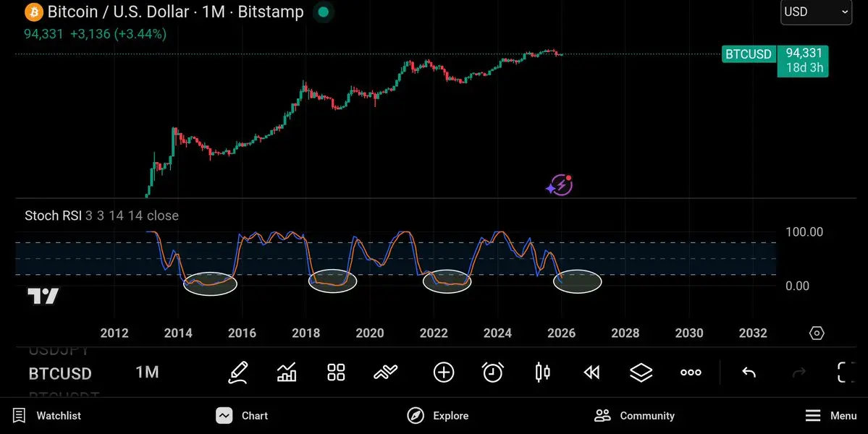The height and width of the screenshot is (434, 868).
Task: Tap the purple lightning AI icon
Action: point(560,185)
